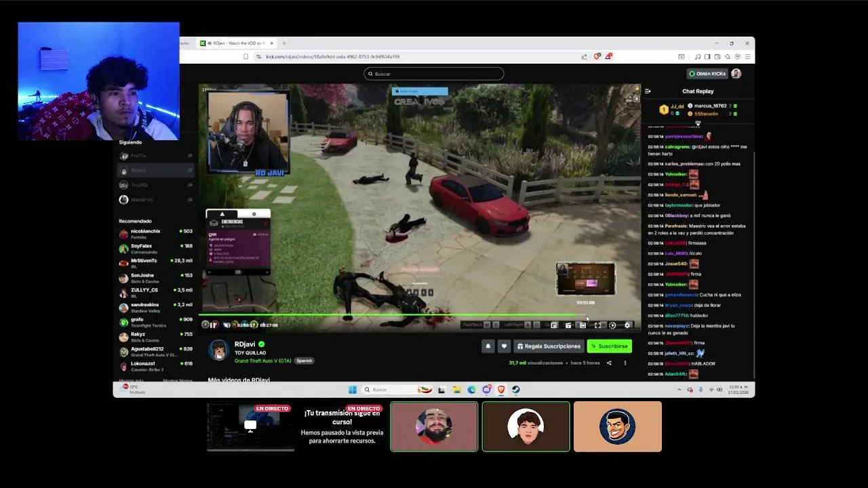Click username nexorplayz in chat
This screenshot has width=868, height=488.
(677, 326)
